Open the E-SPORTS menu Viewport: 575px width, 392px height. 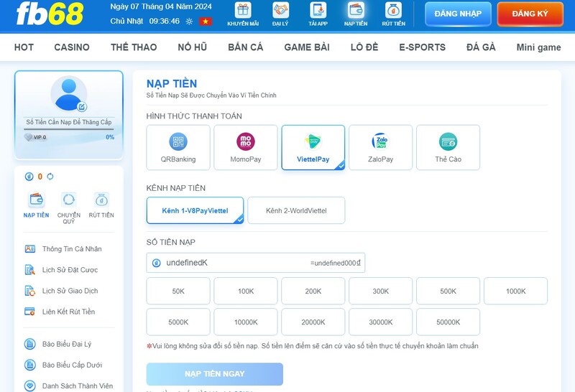pos(423,47)
